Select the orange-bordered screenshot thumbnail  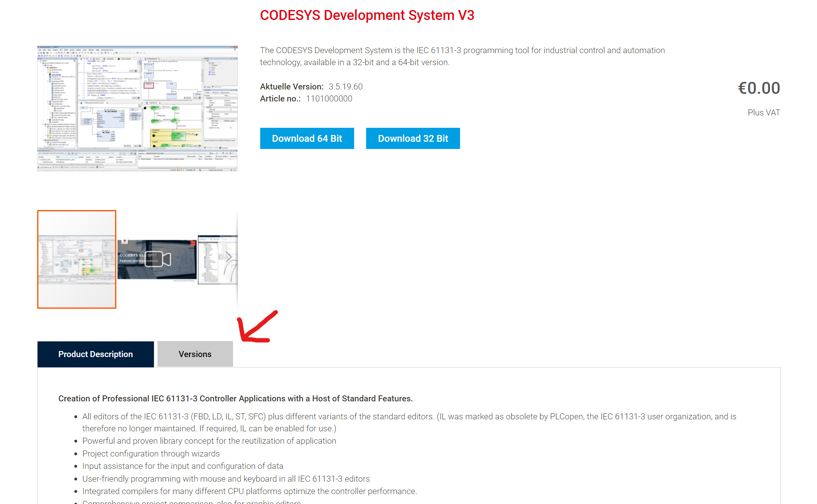click(77, 260)
